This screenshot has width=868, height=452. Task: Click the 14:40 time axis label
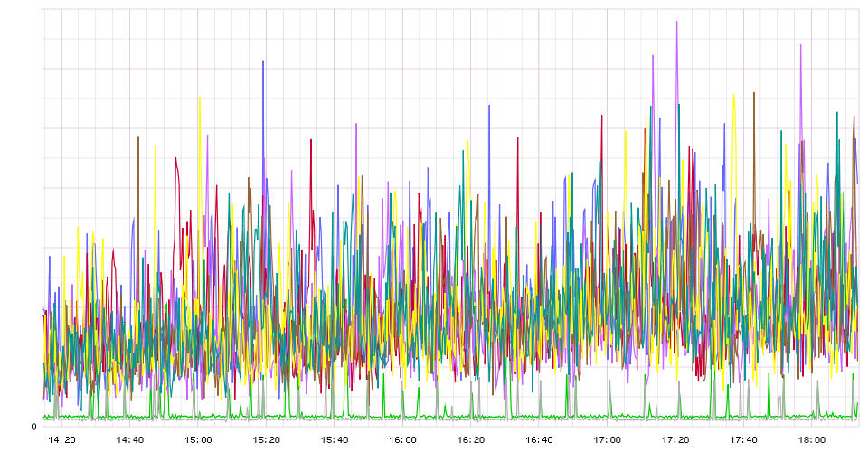click(x=130, y=440)
